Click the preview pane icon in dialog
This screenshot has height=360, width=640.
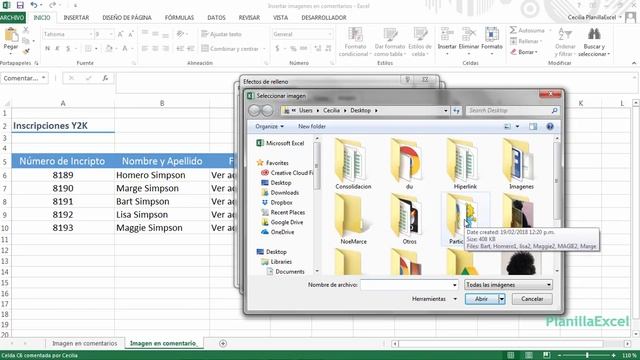533,127
